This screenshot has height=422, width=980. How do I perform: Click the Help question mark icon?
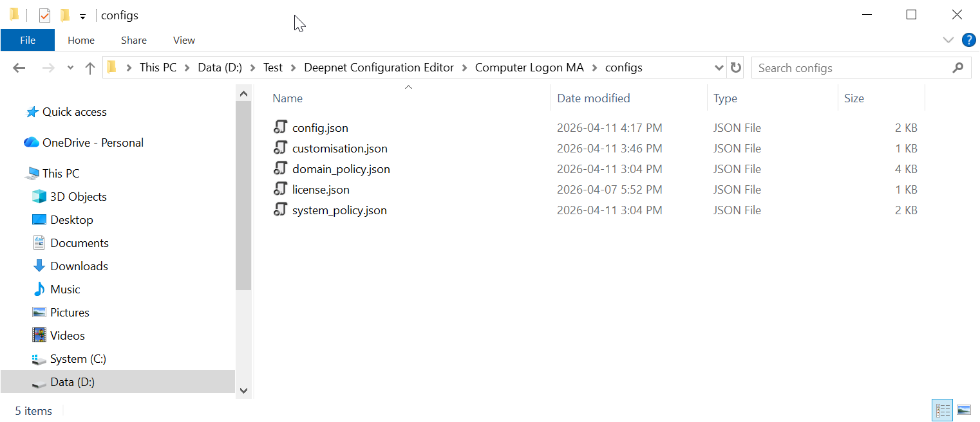tap(968, 40)
